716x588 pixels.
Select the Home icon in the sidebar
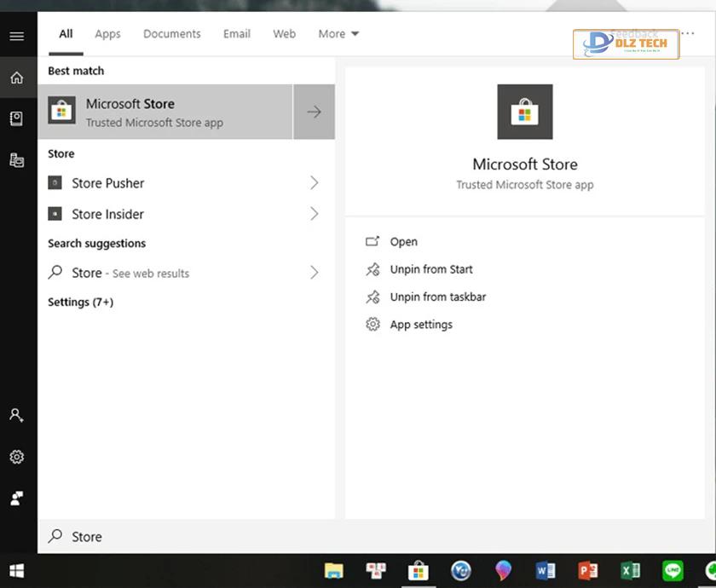click(17, 78)
